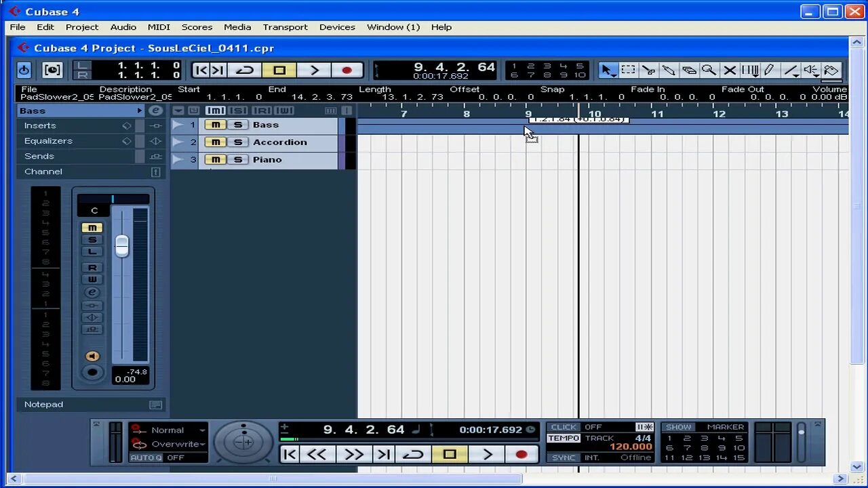The height and width of the screenshot is (488, 868).
Task: Toggle TEMPO track in transport panel
Action: click(x=564, y=439)
